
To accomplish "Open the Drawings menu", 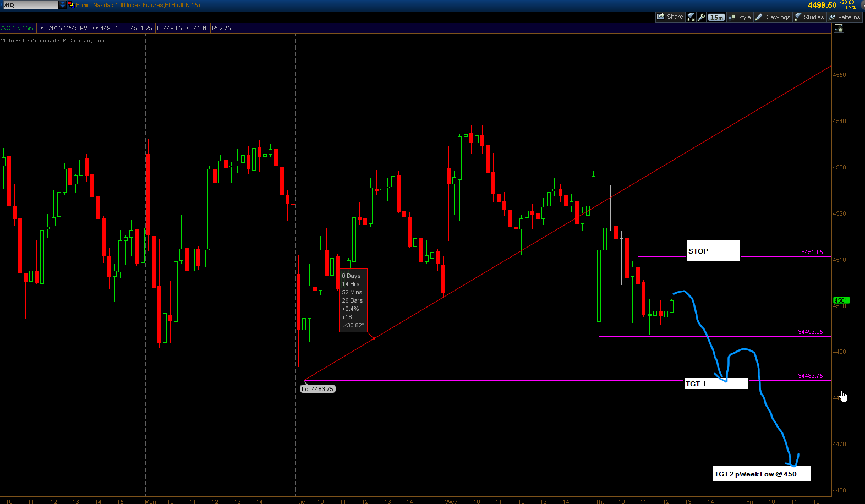I will pos(773,17).
